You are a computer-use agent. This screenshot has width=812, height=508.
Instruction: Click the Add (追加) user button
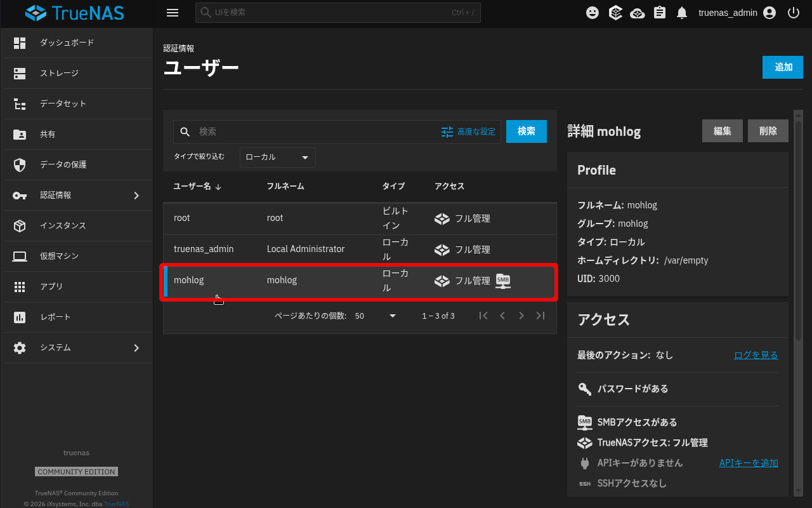(x=783, y=67)
